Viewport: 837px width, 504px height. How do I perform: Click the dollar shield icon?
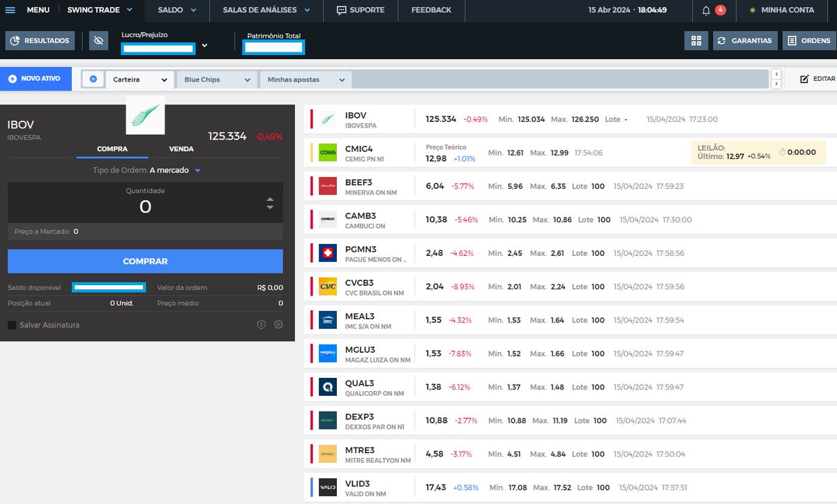click(262, 324)
